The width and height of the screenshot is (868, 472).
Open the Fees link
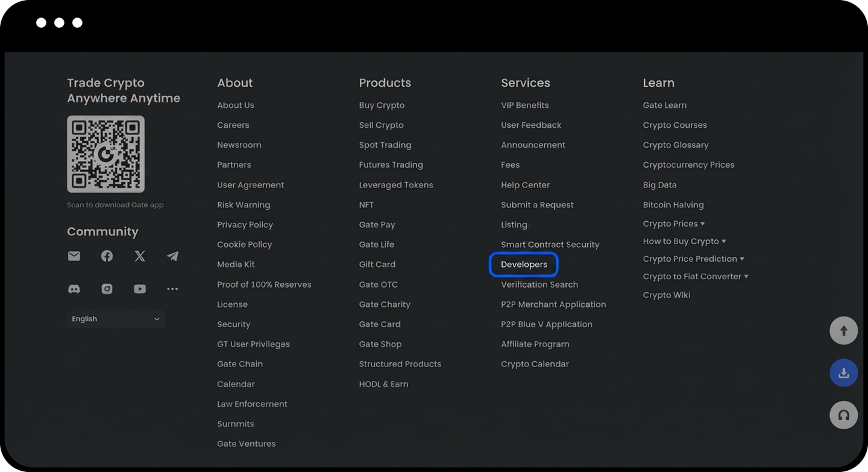click(510, 165)
